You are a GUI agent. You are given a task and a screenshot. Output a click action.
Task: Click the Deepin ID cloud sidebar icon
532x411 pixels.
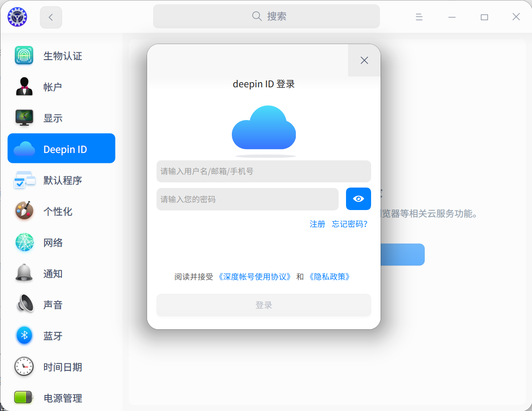tap(24, 149)
